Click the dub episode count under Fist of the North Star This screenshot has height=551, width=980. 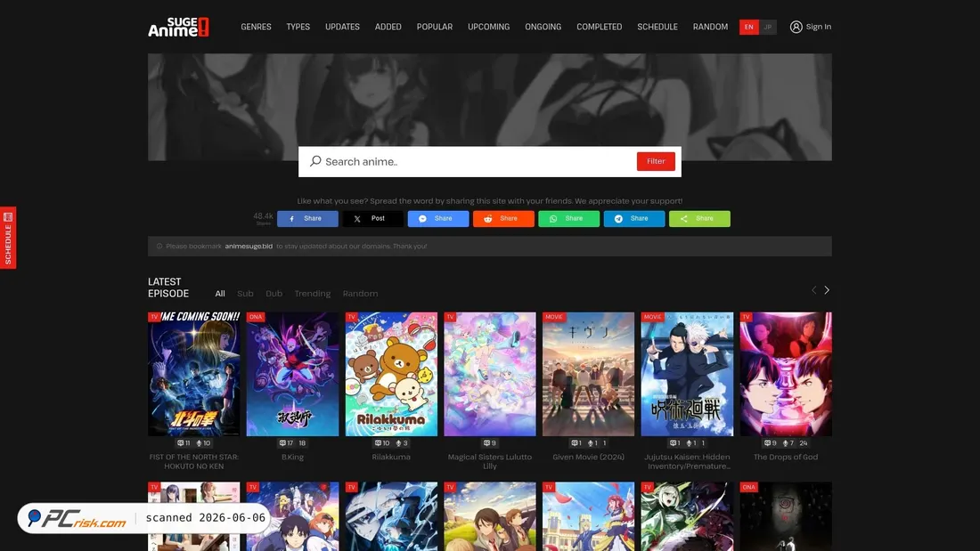coord(203,443)
